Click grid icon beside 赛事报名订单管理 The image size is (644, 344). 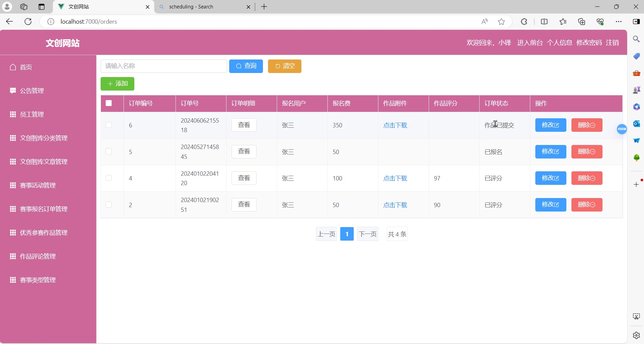pyautogui.click(x=13, y=209)
